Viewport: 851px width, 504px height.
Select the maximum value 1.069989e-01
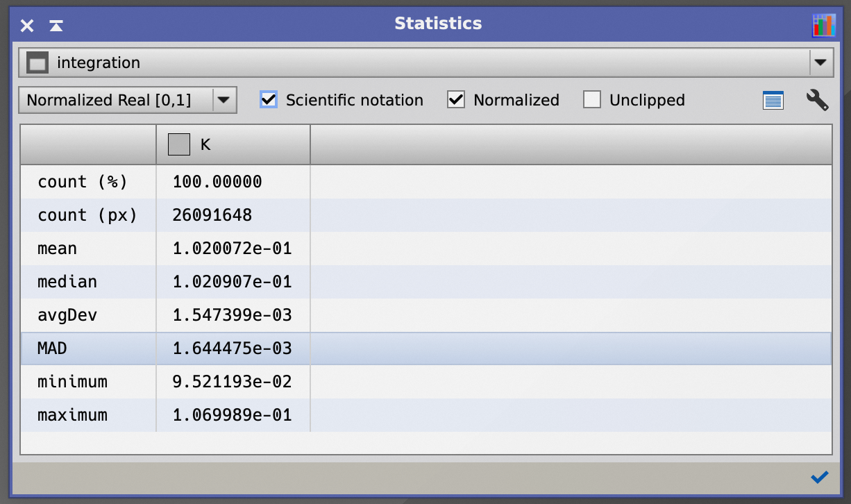[x=232, y=415]
